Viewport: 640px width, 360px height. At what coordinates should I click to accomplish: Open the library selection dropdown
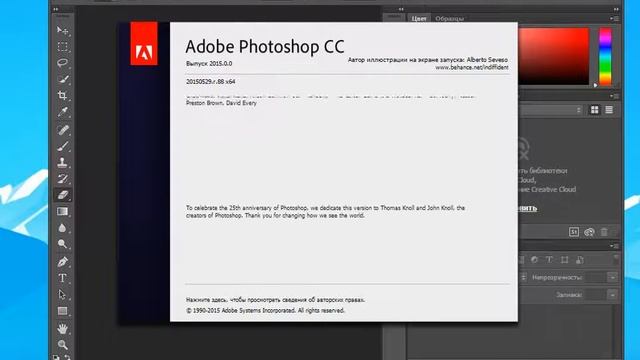551,110
